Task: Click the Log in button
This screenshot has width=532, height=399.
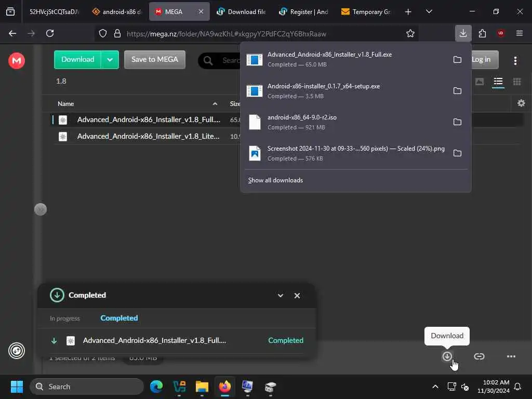Action: pos(485,60)
